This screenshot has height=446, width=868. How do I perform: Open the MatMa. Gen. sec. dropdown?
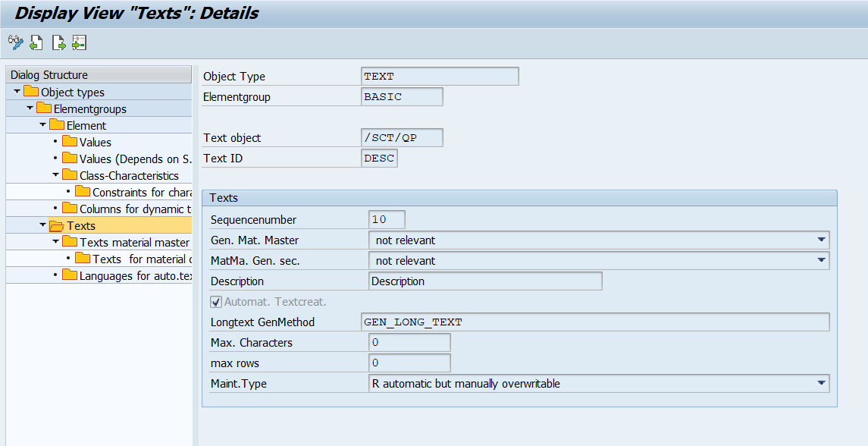(821, 261)
